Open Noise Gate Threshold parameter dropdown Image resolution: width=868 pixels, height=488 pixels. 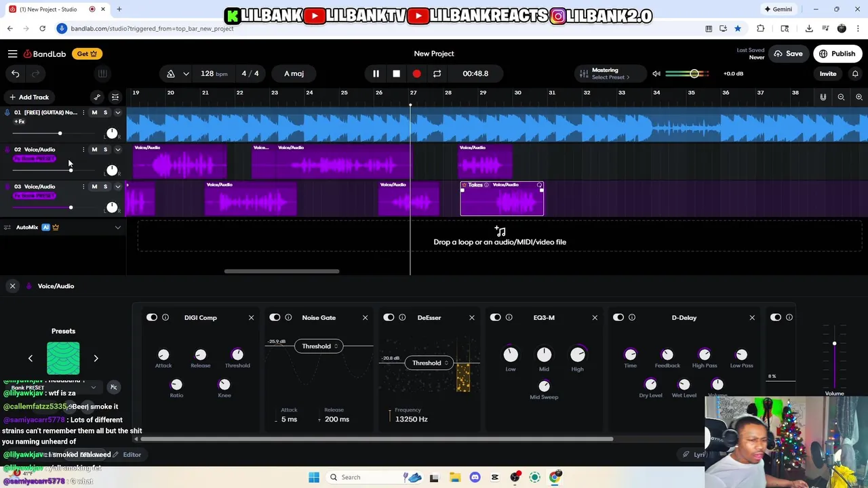[319, 346]
